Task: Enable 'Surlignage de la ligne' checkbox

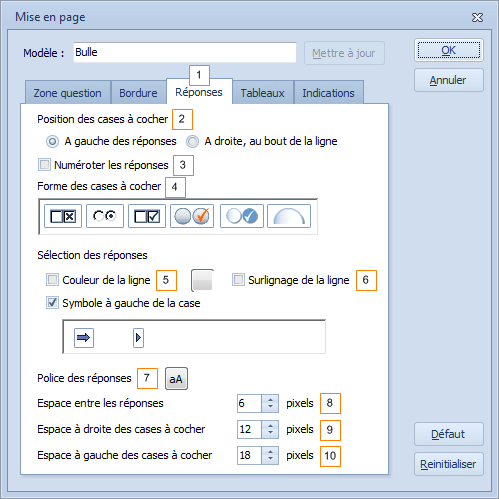Action: [238, 280]
